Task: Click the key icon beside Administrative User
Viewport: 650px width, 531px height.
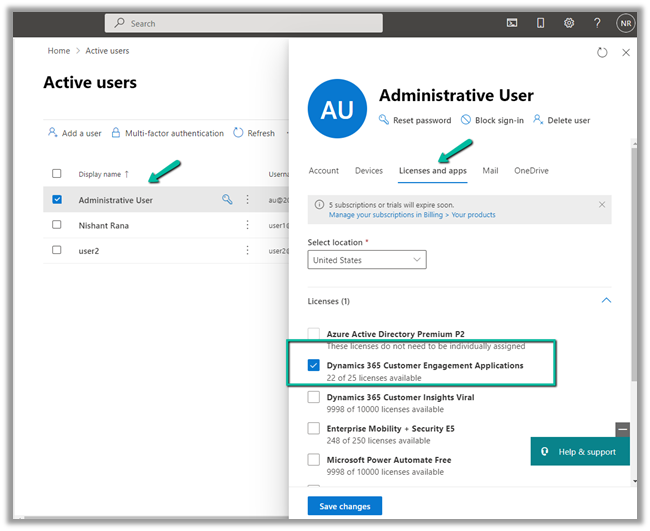Action: (227, 200)
